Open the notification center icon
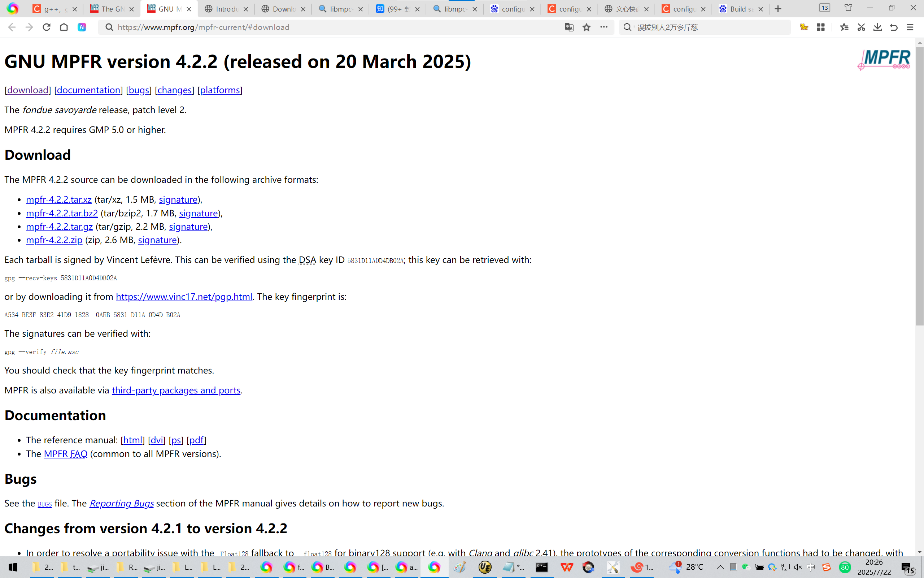924x578 pixels. 908,568
